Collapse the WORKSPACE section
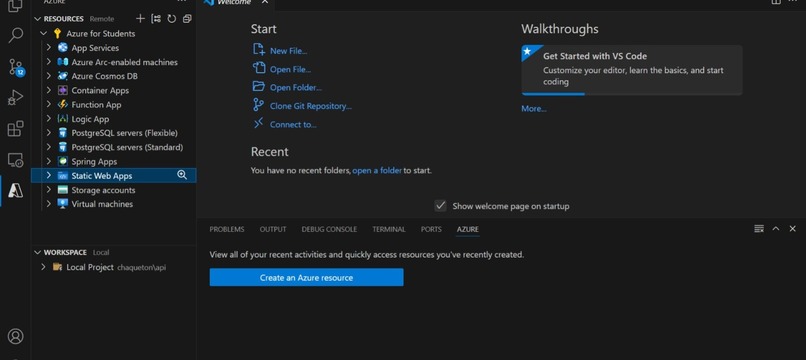This screenshot has height=360, width=806. coord(38,253)
